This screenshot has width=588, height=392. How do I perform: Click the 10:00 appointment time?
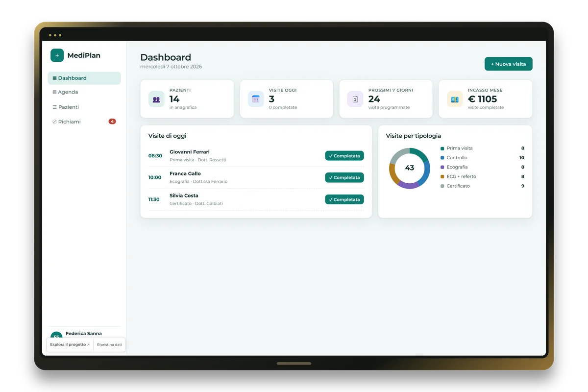click(x=155, y=177)
